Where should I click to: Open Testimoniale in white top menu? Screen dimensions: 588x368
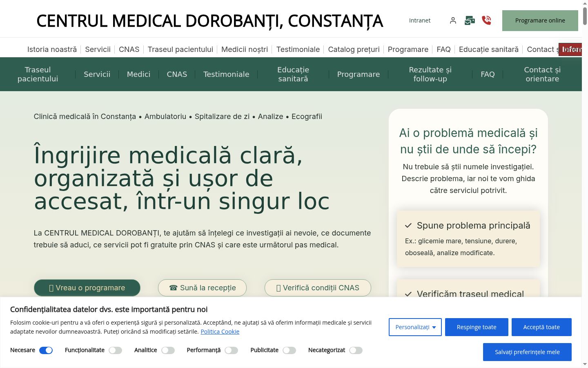[298, 49]
